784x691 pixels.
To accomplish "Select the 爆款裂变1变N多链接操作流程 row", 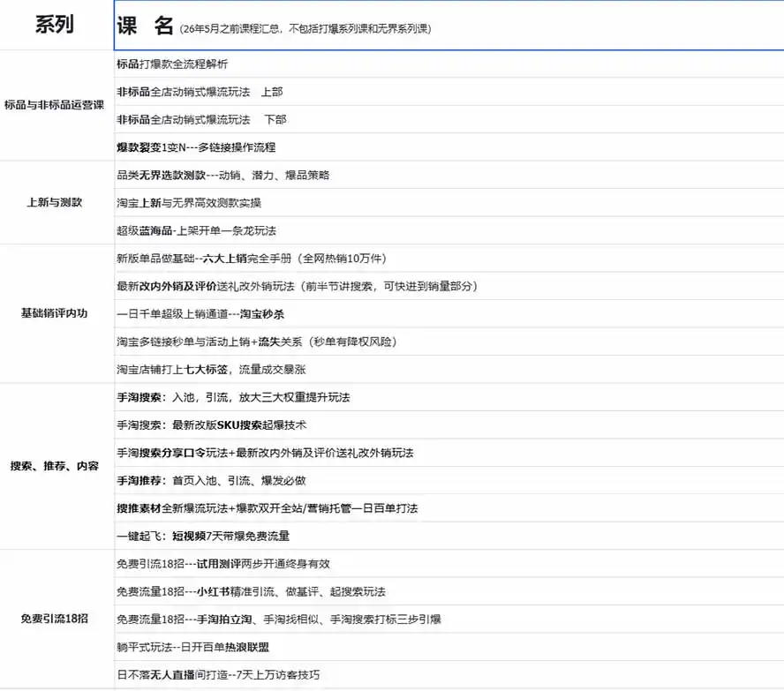I will coord(449,146).
